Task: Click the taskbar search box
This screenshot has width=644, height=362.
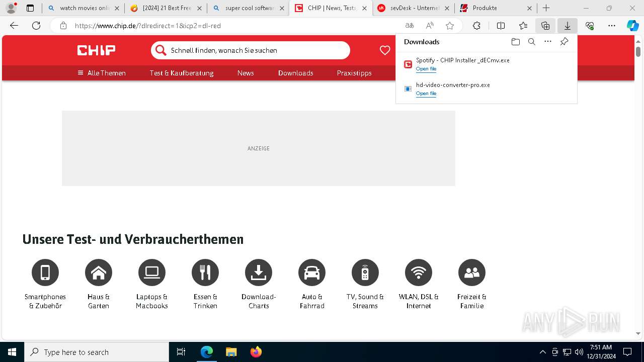Action: pyautogui.click(x=97, y=352)
